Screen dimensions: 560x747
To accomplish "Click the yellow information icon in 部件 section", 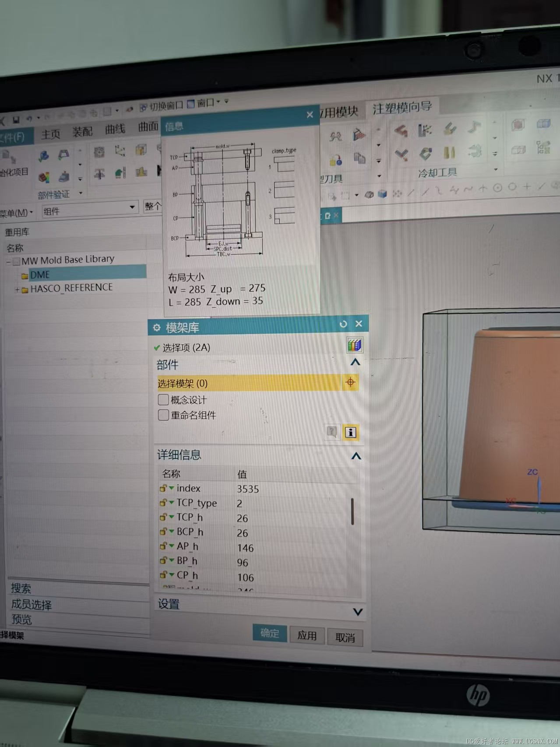I will point(350,433).
